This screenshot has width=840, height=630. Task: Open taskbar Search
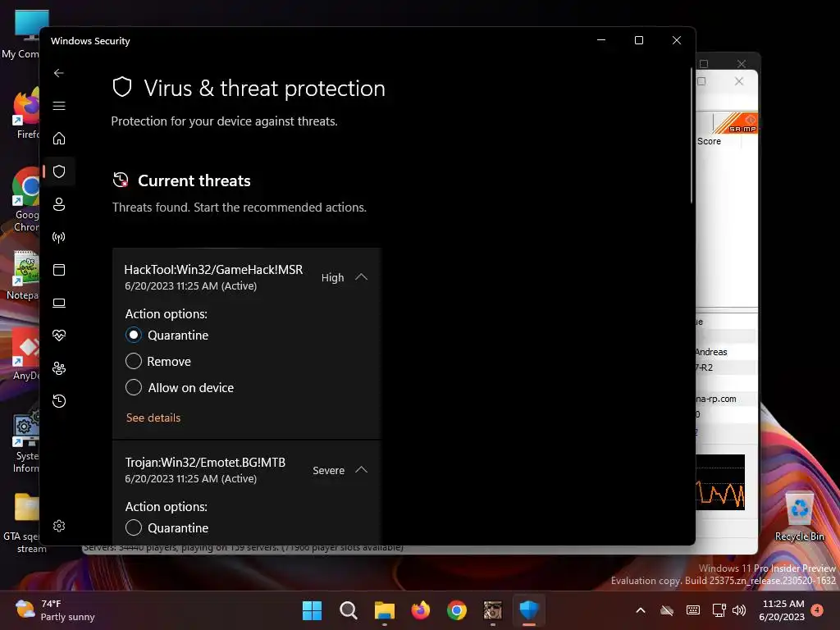[x=348, y=610]
